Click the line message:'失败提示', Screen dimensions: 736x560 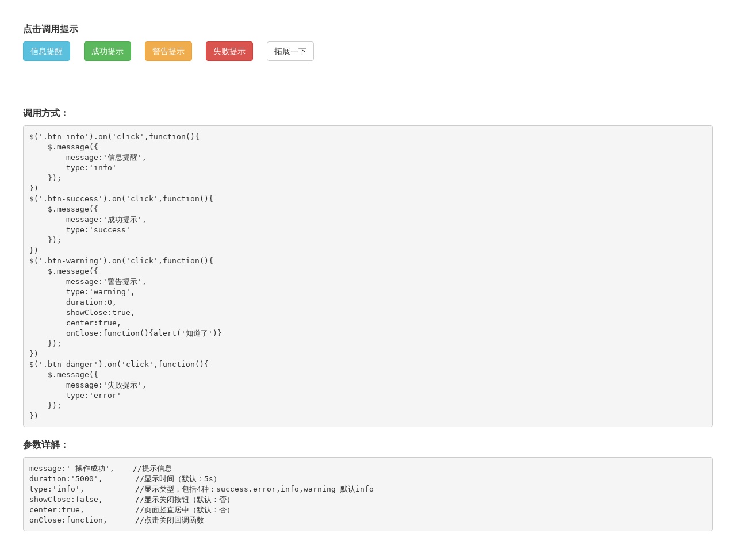tap(106, 385)
